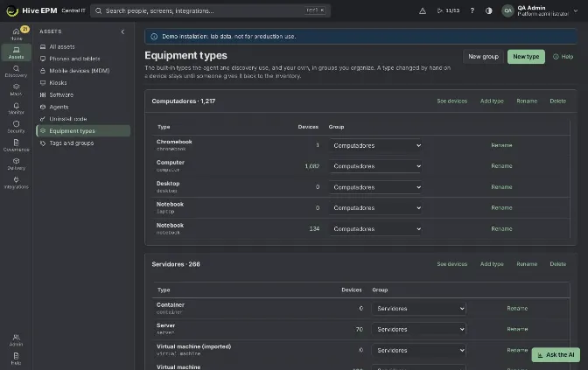Open the Group dropdown for Virtual machine (imported)
Viewport: 588px width, 370px height.
[419, 350]
